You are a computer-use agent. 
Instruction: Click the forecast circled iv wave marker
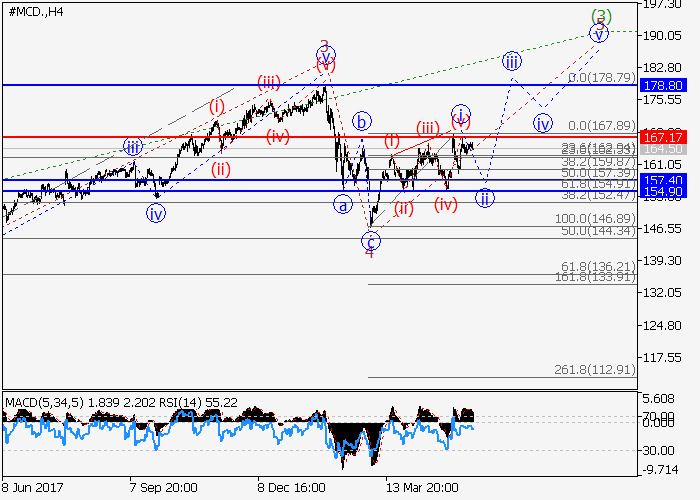543,124
